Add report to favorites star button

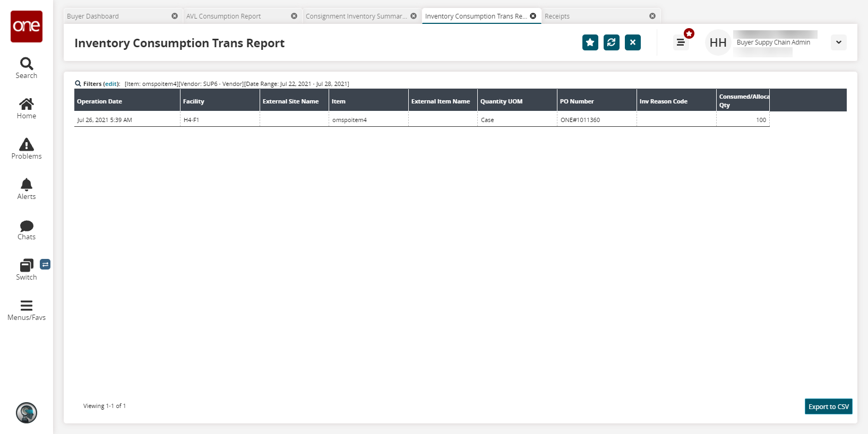point(590,42)
